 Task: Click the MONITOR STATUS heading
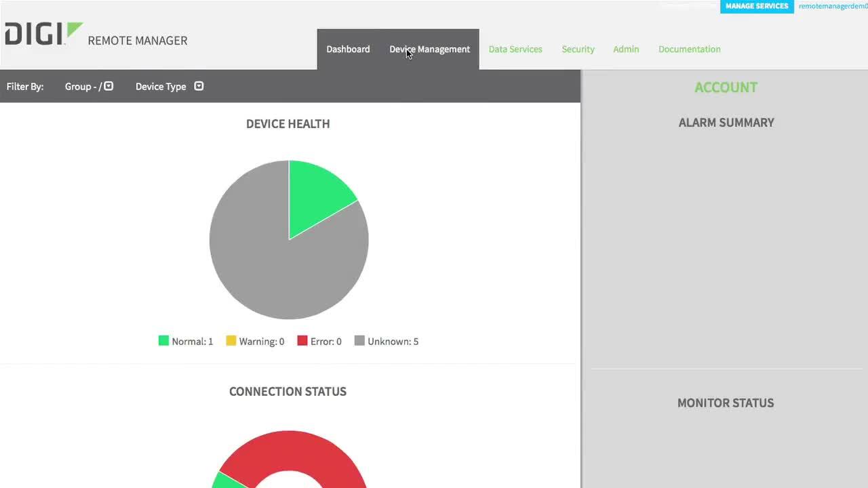click(x=726, y=403)
